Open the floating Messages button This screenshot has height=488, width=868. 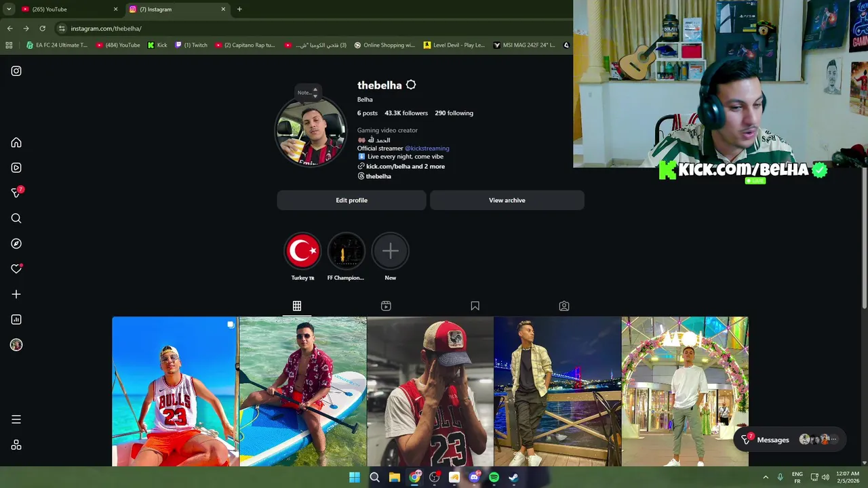click(789, 440)
